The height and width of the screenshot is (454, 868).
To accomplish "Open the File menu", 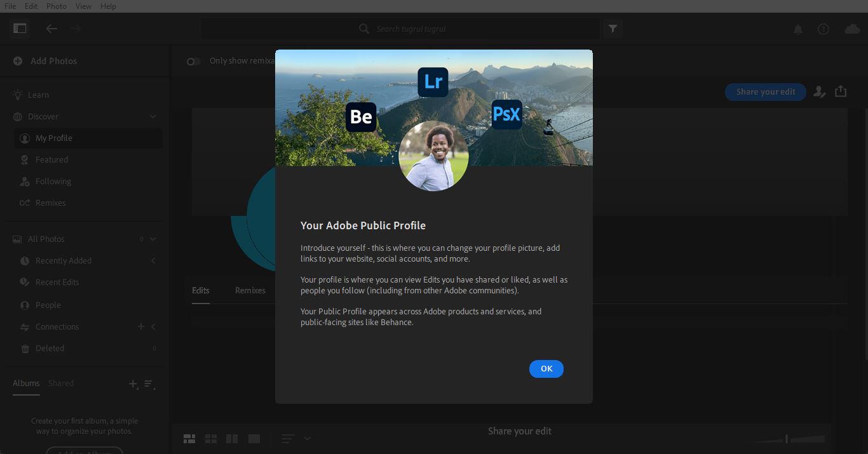I will click(10, 6).
